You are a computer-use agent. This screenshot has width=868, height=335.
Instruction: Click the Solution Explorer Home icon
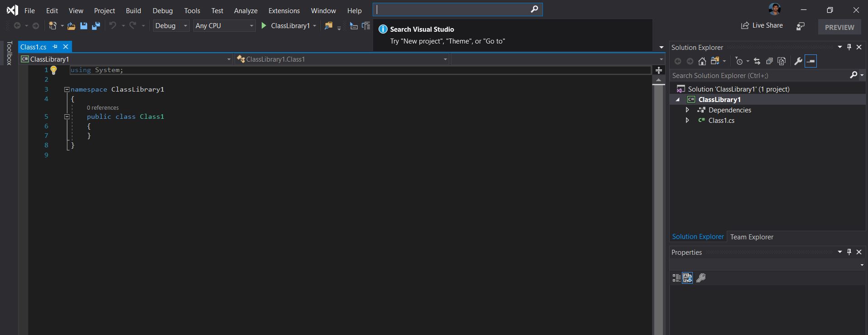pos(702,61)
